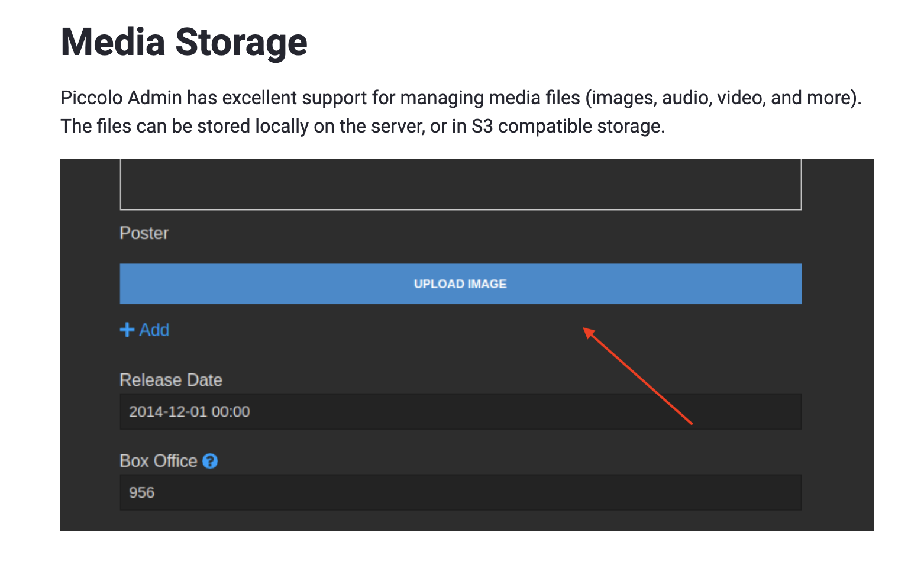This screenshot has height=574, width=924.
Task: Click the Upload Image button to attach a poster
Action: [x=460, y=283]
